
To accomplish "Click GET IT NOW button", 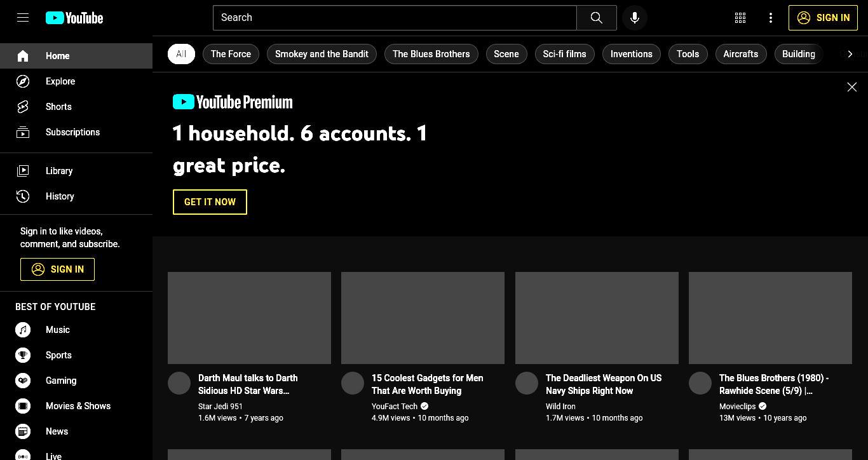I will (x=210, y=202).
